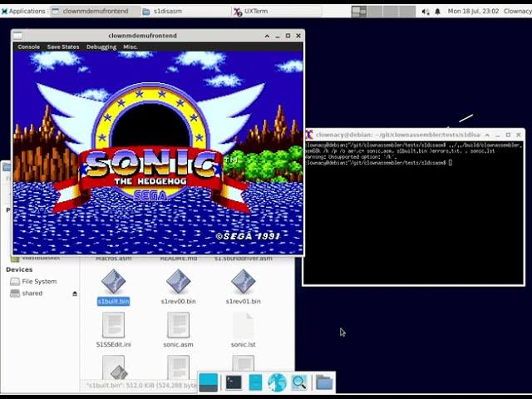Shade the clownmdemufrontend window with arrow button
Screen dimensions: 532x399
pos(267,36)
